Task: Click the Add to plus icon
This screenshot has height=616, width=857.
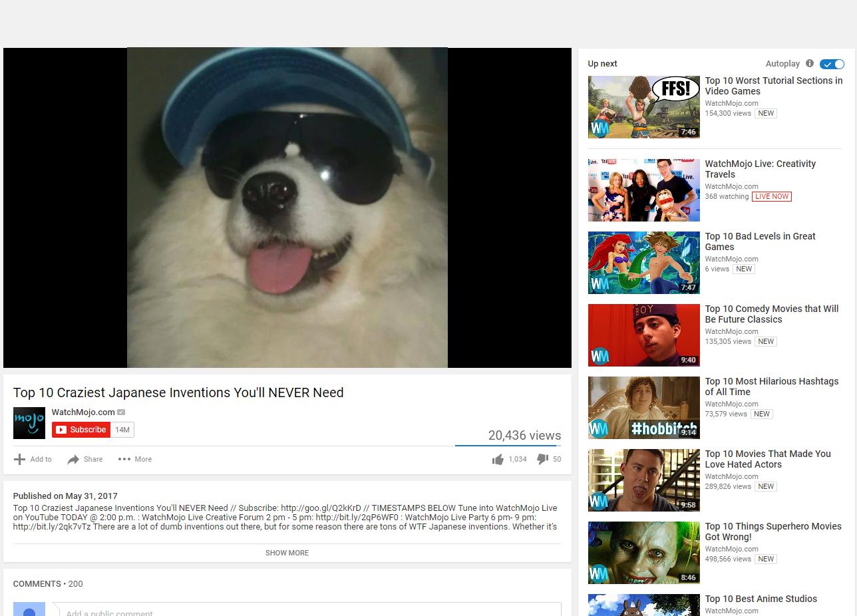Action: point(19,459)
